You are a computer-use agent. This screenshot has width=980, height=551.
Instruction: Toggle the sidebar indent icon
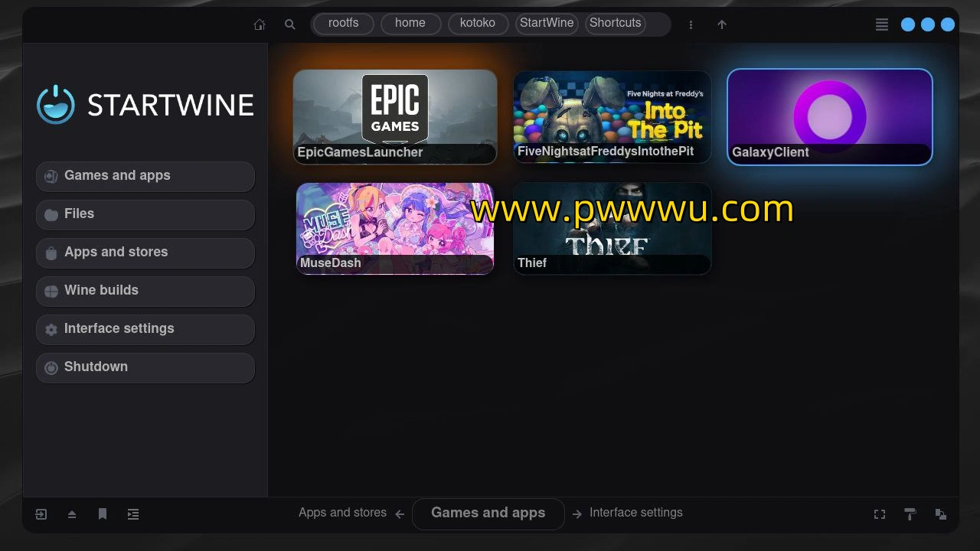tap(133, 514)
